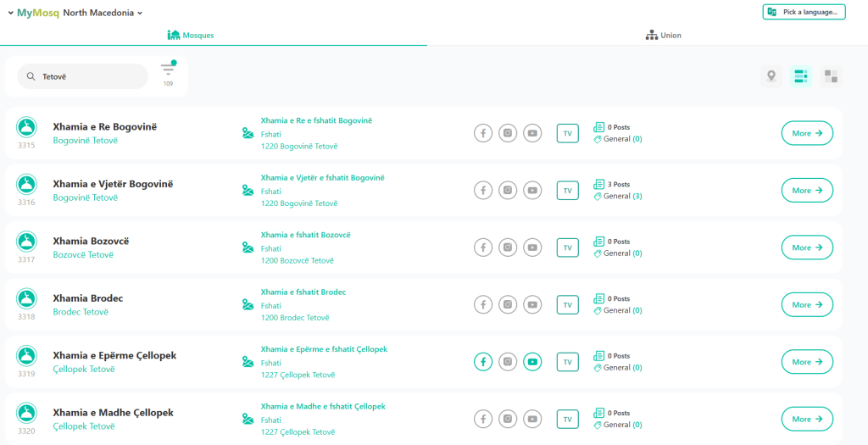
Task: Open the search filter icon showing 109
Action: [x=168, y=71]
